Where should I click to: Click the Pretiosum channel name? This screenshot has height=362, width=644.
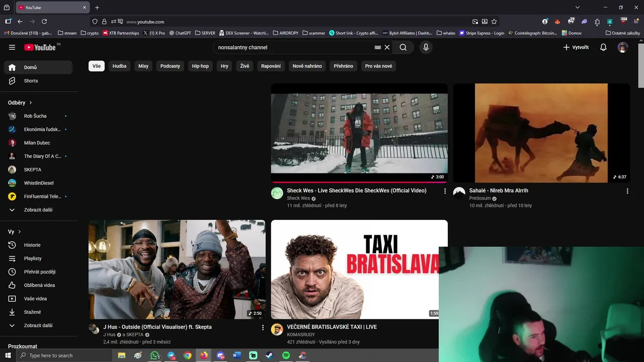[480, 198]
